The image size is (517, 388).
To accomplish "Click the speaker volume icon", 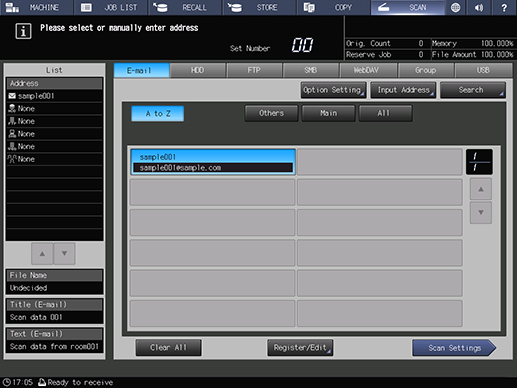I will (x=479, y=7).
